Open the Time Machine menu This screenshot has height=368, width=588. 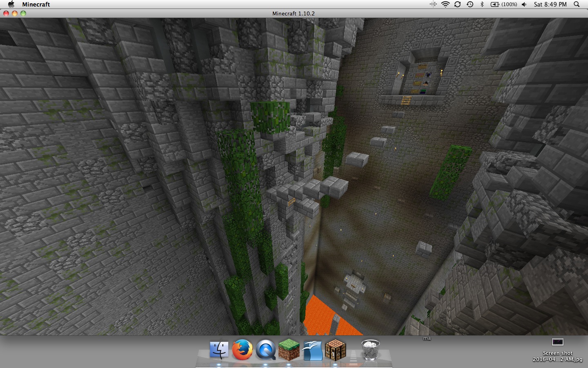pos(470,4)
